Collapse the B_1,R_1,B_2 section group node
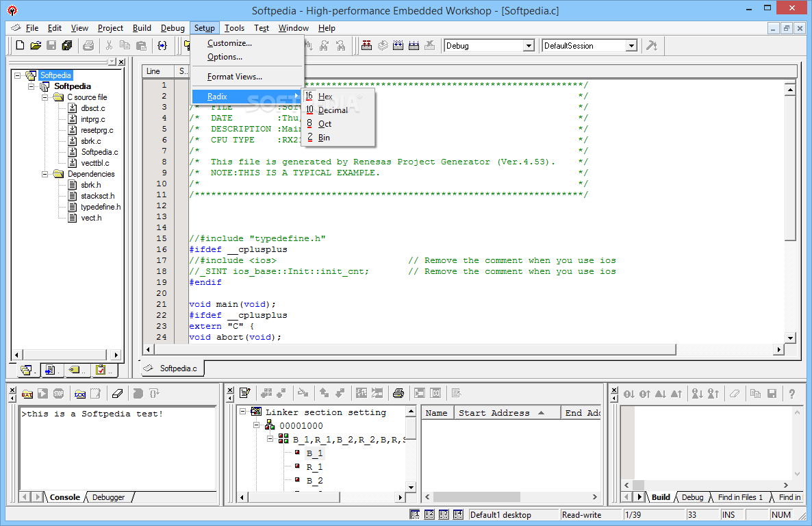This screenshot has width=812, height=526. click(270, 438)
